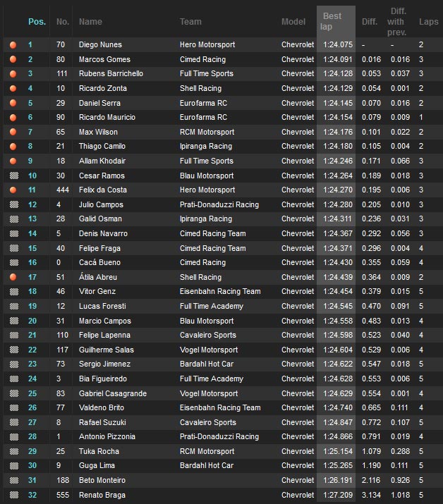Image resolution: width=443 pixels, height=504 pixels.
Task: Sort by the Name column header
Action: (90, 22)
